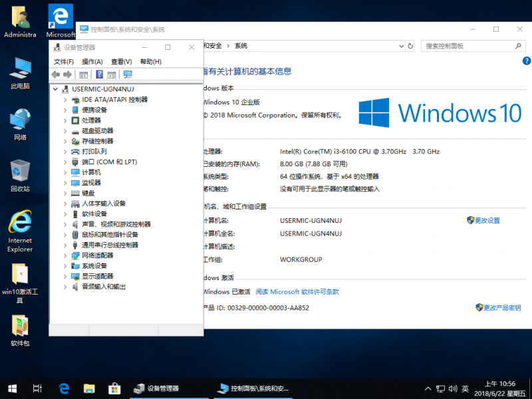Click the properties pane toolbar icon

click(112, 74)
